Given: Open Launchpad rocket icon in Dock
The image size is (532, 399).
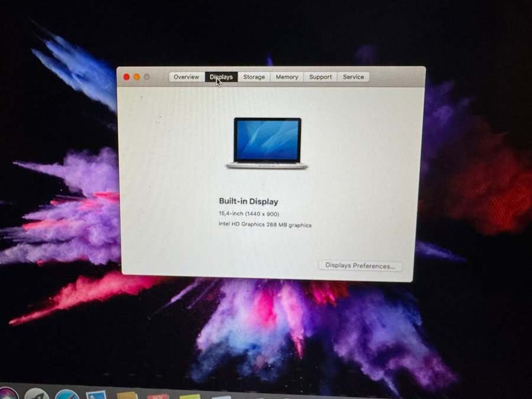Looking at the screenshot, I should point(37,395).
